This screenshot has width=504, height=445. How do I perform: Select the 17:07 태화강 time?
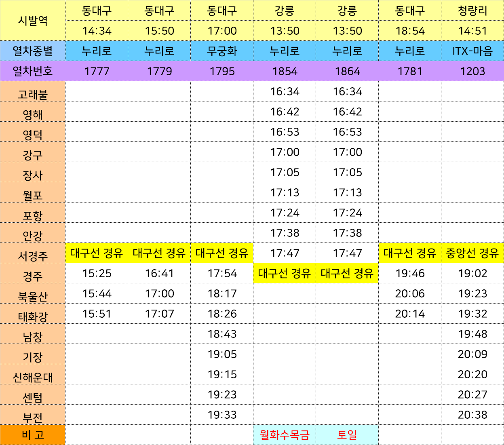(159, 314)
